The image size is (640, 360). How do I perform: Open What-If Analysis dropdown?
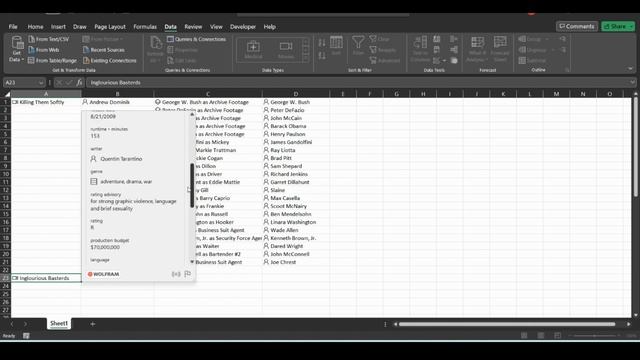(x=477, y=49)
